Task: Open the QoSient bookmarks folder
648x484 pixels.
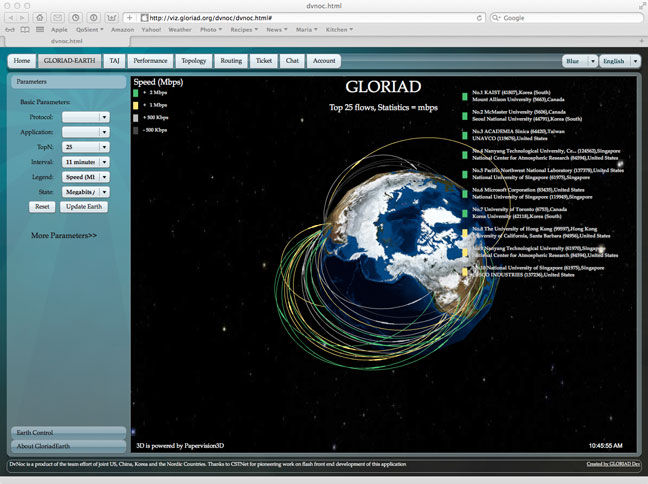Action: [x=89, y=30]
